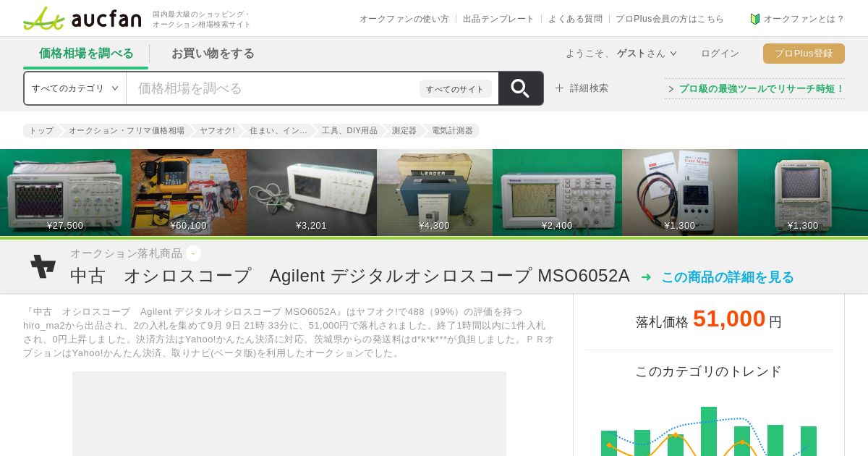This screenshot has height=456, width=868.
Task: Go to トップ breadcrumb
Action: pyautogui.click(x=41, y=130)
